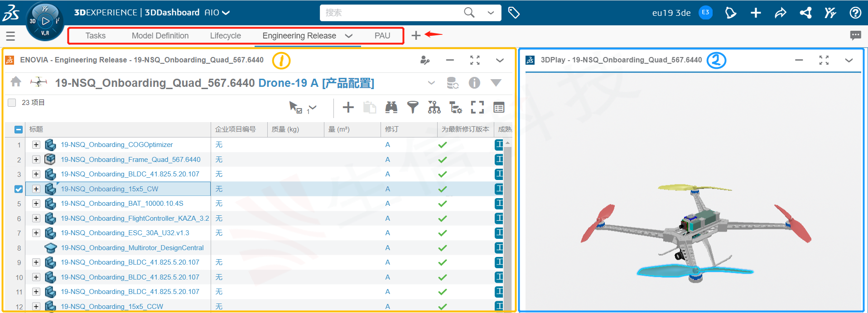Open the filter triangle dropdown
The width and height of the screenshot is (868, 313).
click(x=496, y=83)
